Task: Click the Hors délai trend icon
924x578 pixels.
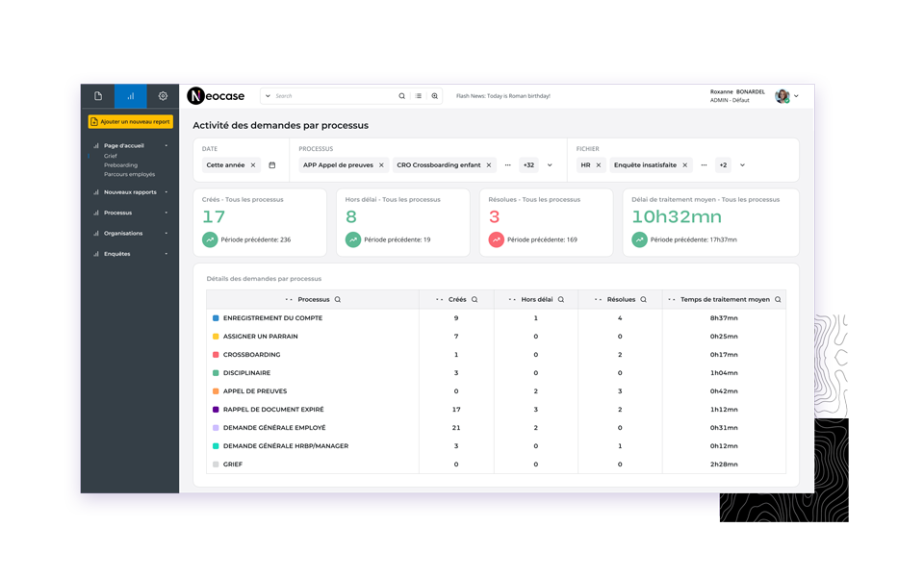Action: (x=353, y=239)
